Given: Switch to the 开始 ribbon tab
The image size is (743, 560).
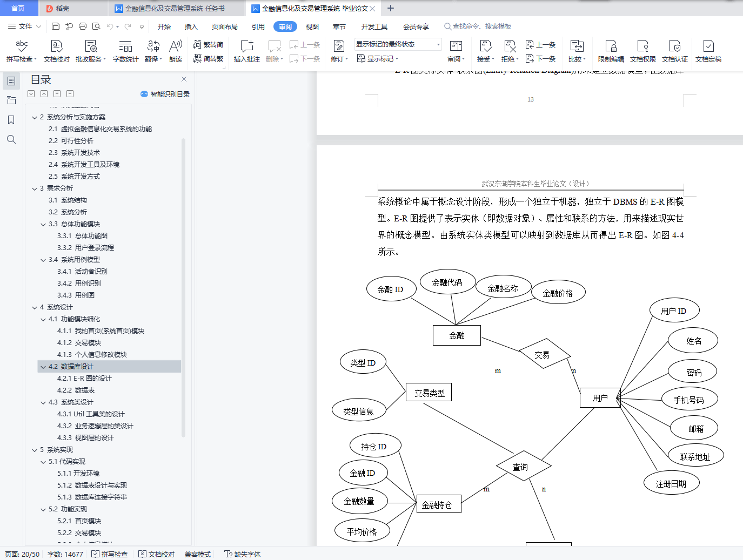Looking at the screenshot, I should [164, 26].
